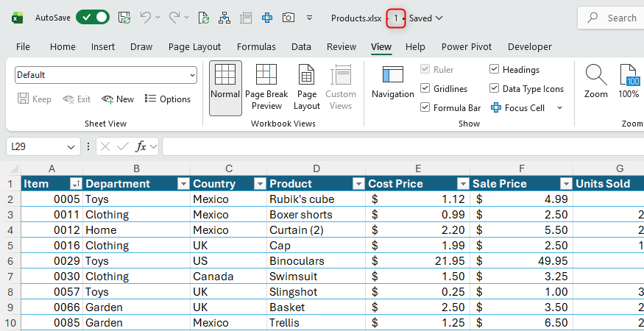Click the Keep sheet view button
The width and height of the screenshot is (644, 331).
click(35, 99)
